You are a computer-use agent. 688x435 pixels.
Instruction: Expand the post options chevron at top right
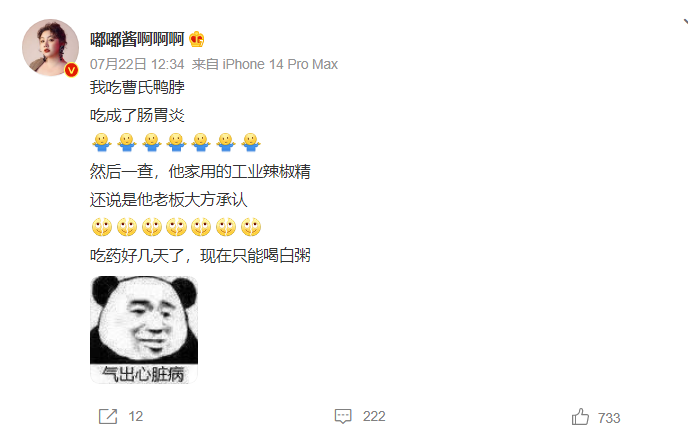pyautogui.click(x=685, y=22)
